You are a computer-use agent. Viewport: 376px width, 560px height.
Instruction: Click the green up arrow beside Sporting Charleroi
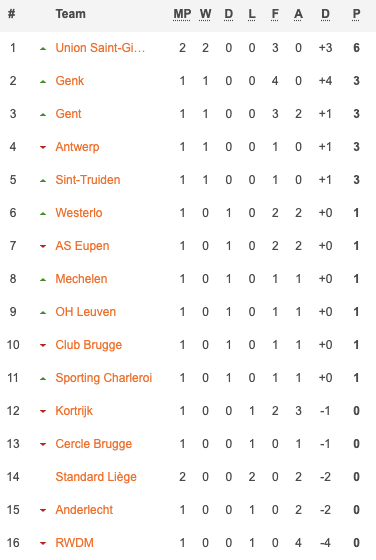click(x=43, y=379)
